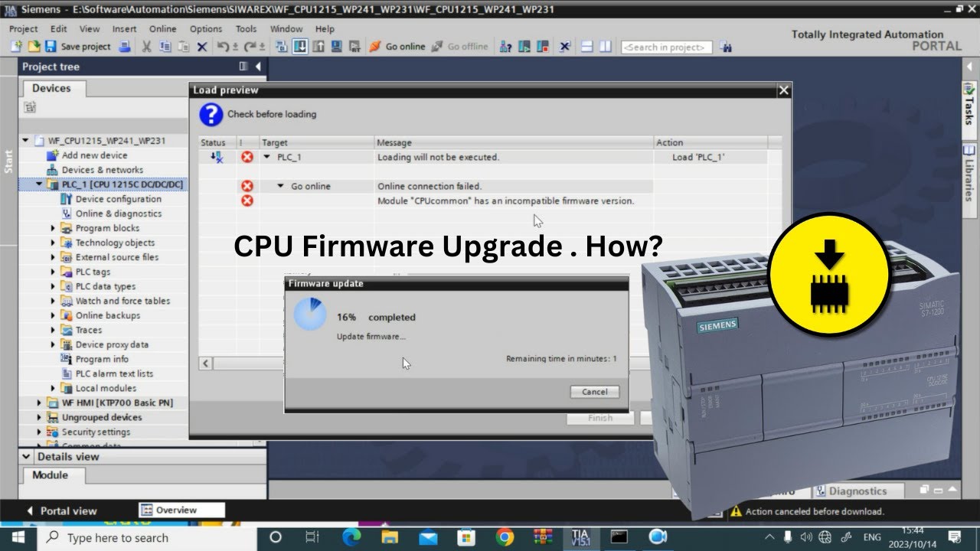Expand the PLC tags folder

click(54, 272)
